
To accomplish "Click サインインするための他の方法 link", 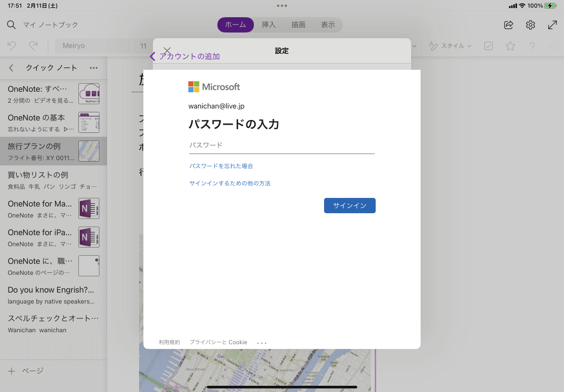I will click(x=230, y=184).
